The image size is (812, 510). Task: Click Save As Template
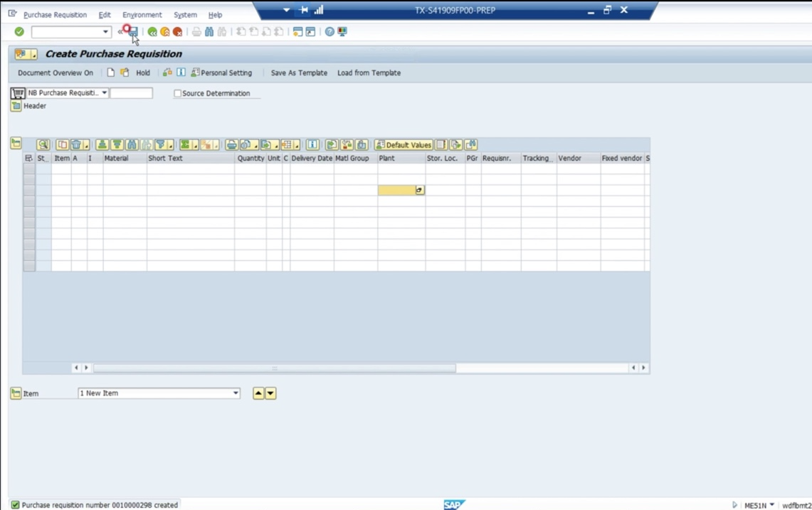(x=299, y=73)
